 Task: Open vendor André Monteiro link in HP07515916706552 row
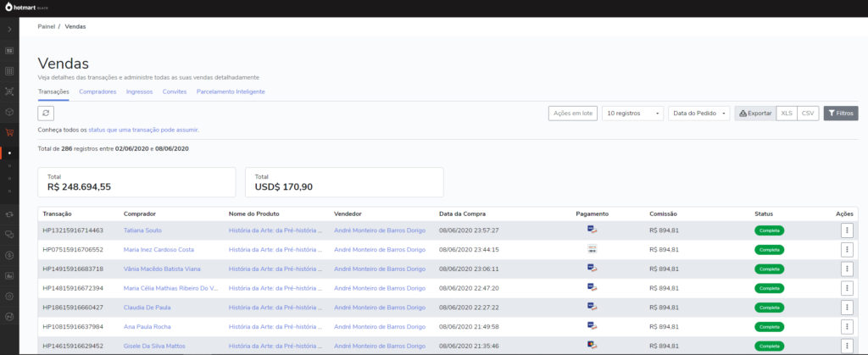[380, 249]
